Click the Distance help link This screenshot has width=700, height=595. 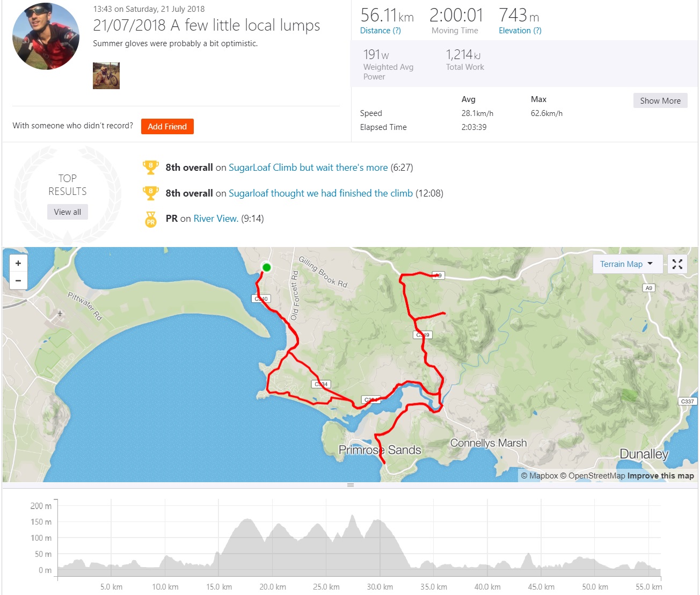pos(380,31)
